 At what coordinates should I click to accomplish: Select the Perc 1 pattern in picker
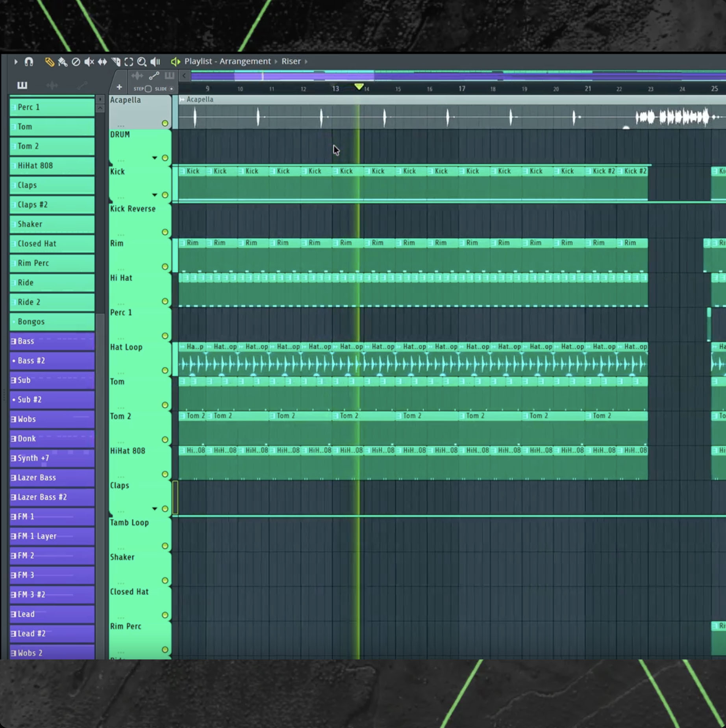pos(52,107)
